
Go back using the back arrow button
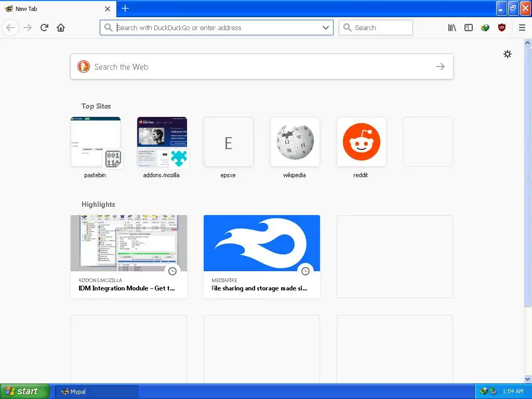coord(10,28)
